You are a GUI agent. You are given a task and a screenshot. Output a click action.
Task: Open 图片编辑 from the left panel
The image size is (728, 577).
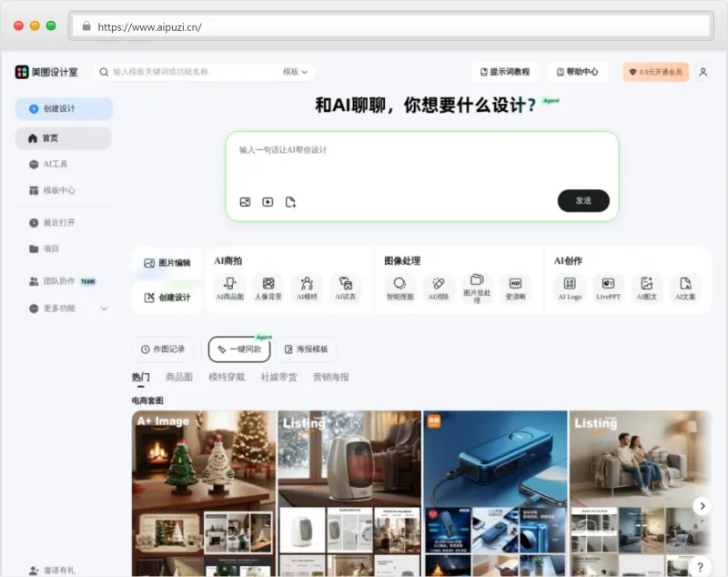166,262
